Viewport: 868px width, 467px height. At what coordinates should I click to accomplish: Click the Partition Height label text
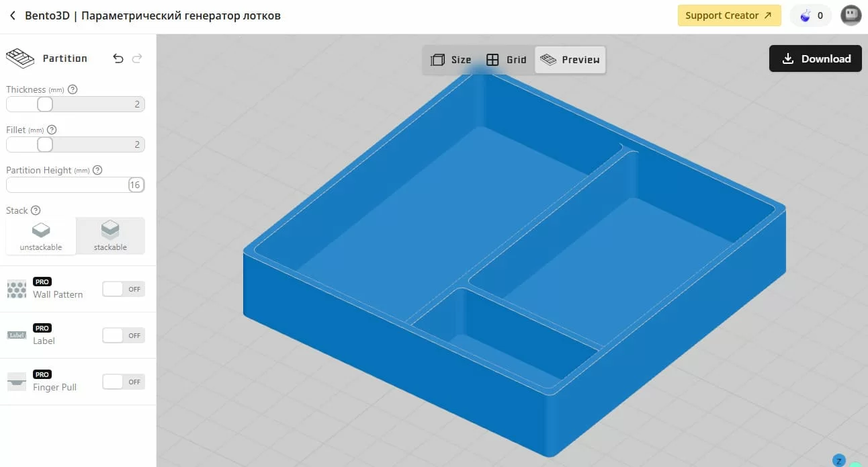(x=39, y=170)
